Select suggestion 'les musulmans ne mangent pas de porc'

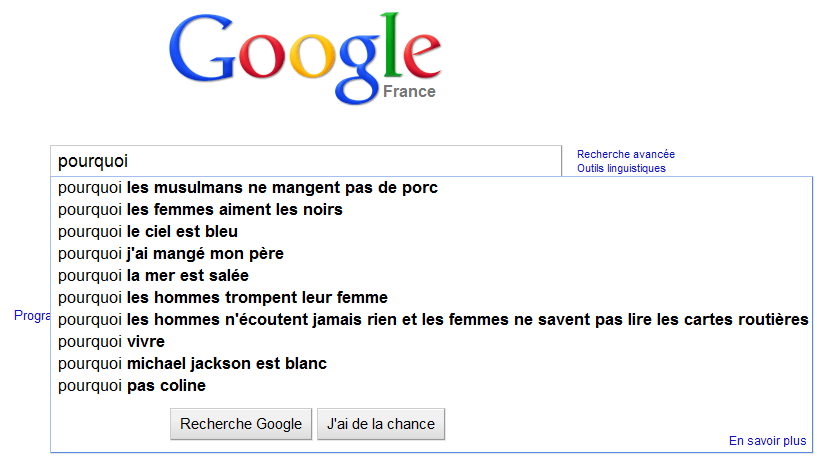248,188
